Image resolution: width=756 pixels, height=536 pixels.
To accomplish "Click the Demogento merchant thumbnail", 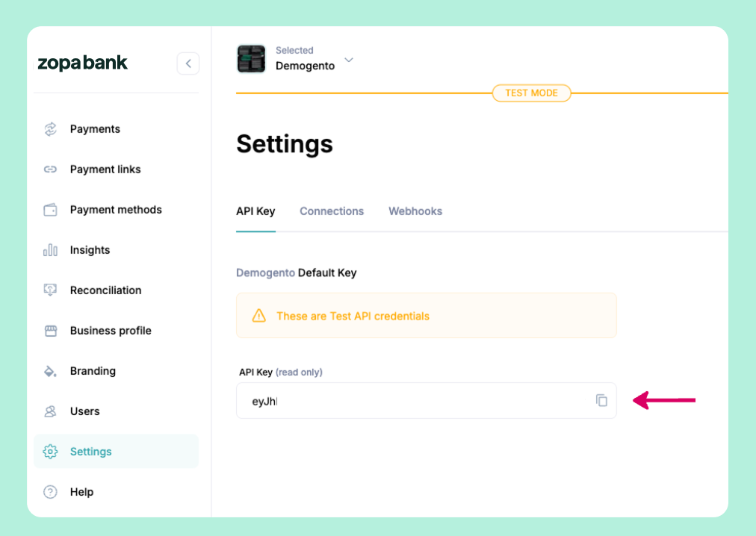I will coord(251,59).
